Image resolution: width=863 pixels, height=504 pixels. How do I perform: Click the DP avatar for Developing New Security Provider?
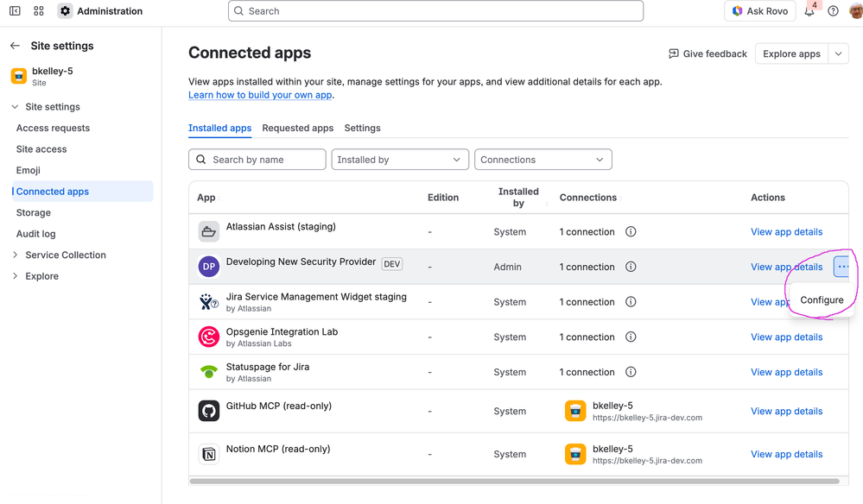[208, 267]
